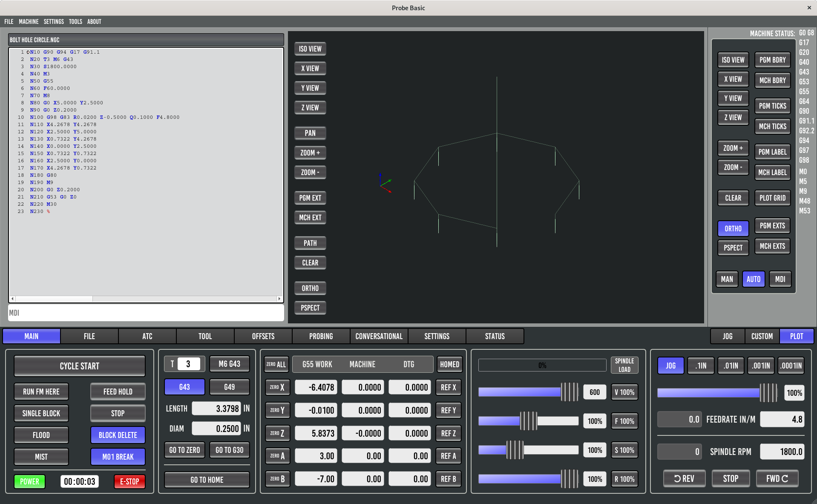The width and height of the screenshot is (817, 504).
Task: Click the tool number field showing 3
Action: click(188, 364)
